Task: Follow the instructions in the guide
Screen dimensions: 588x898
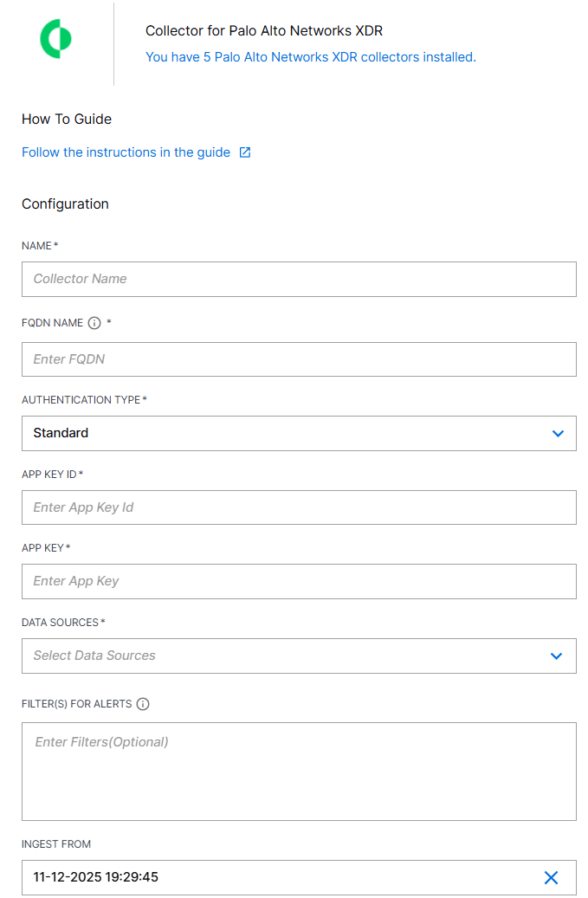Action: pos(126,152)
